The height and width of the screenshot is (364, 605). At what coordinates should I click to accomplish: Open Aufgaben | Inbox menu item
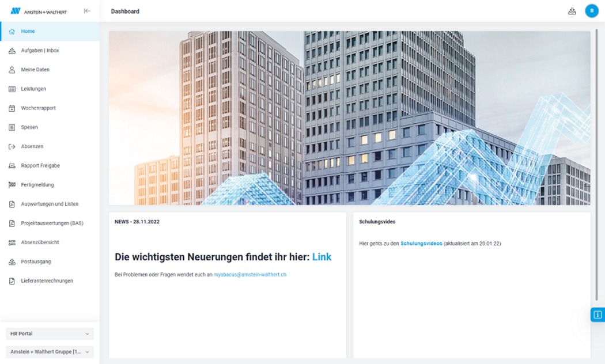pyautogui.click(x=40, y=51)
